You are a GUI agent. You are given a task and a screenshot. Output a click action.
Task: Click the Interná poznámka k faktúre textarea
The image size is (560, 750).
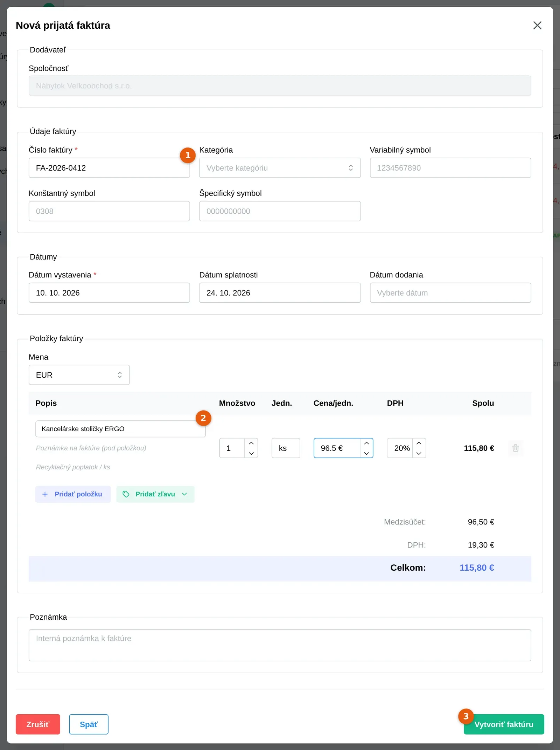[x=280, y=645]
